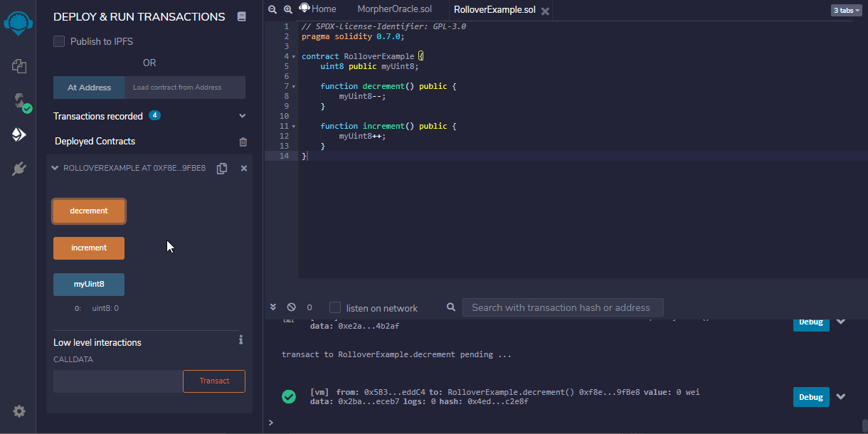
Task: Remove the deployed RolloverExample instance
Action: click(x=244, y=169)
